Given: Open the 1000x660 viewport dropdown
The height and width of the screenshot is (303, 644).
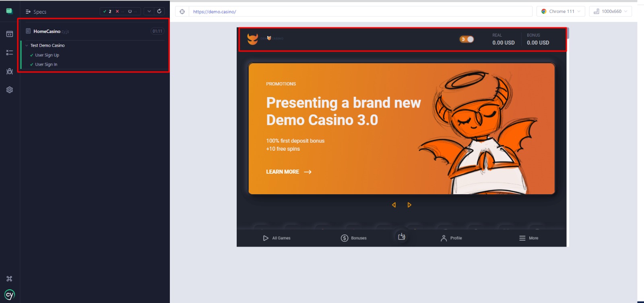Looking at the screenshot, I should (x=611, y=11).
